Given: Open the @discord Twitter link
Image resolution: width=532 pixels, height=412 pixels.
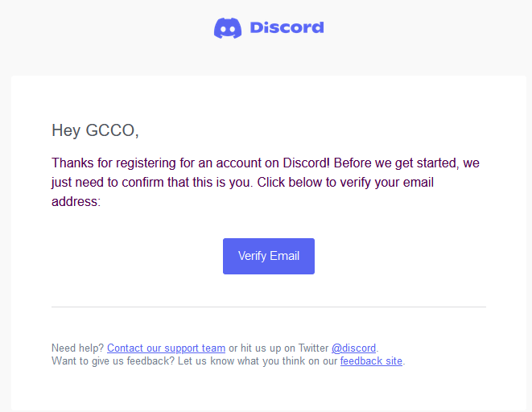Looking at the screenshot, I should click(353, 348).
